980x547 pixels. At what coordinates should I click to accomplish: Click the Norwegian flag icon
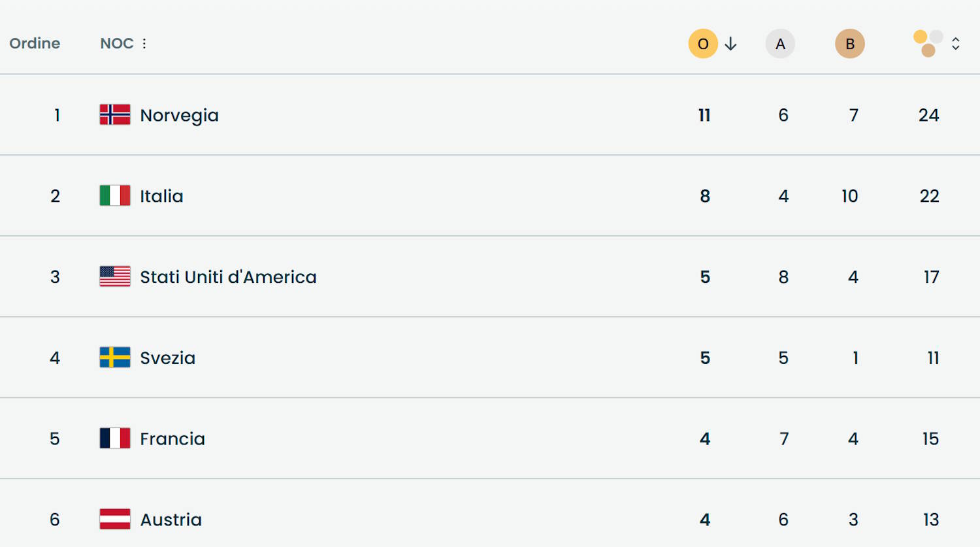coord(115,114)
